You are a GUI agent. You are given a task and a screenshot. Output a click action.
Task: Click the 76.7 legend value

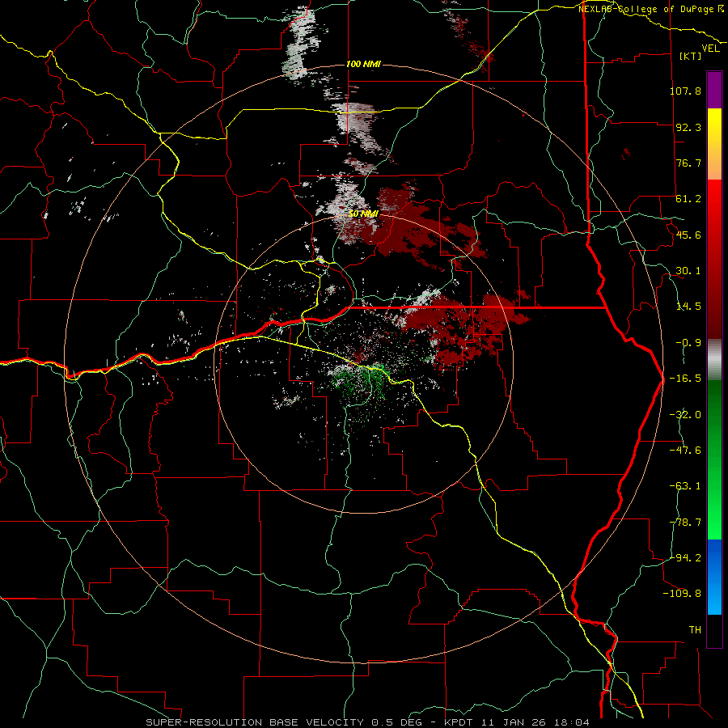[x=688, y=163]
